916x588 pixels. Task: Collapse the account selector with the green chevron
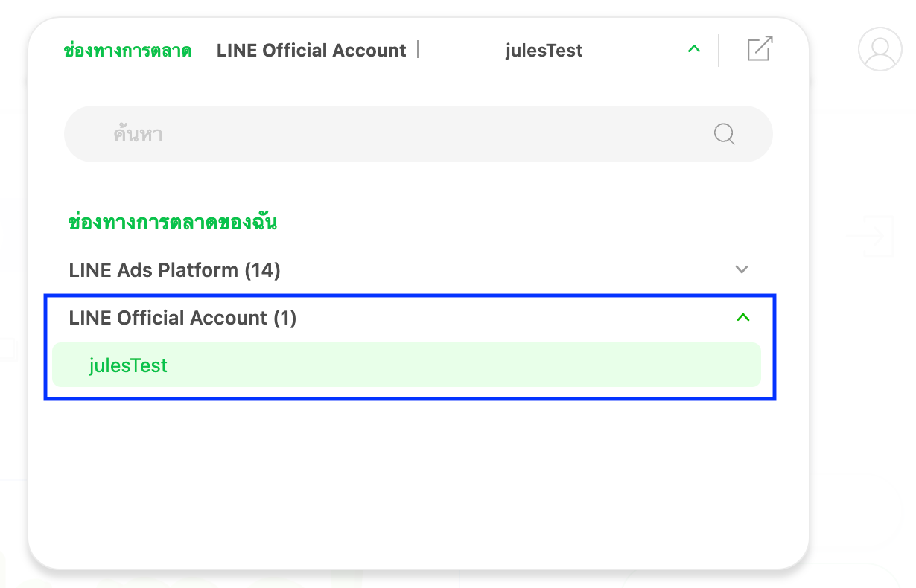[x=694, y=49]
